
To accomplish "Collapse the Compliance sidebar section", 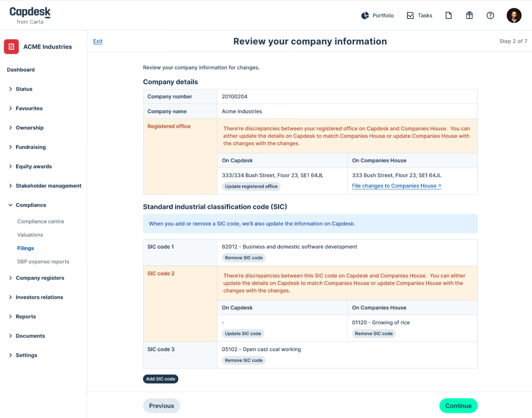I will pos(30,205).
